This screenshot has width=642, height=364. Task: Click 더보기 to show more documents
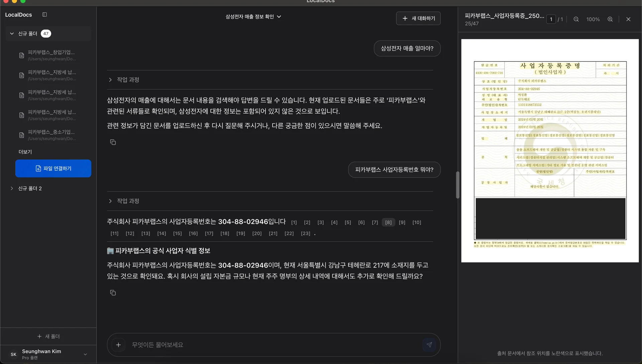(25, 152)
